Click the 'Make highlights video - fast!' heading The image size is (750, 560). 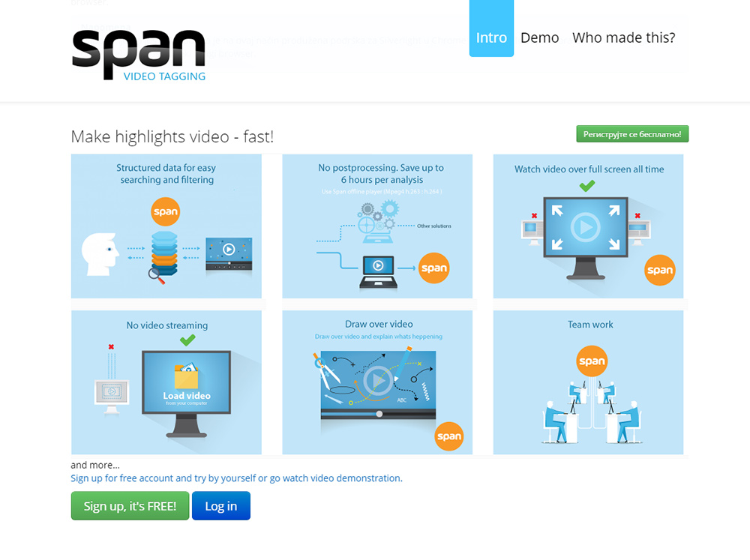172,136
